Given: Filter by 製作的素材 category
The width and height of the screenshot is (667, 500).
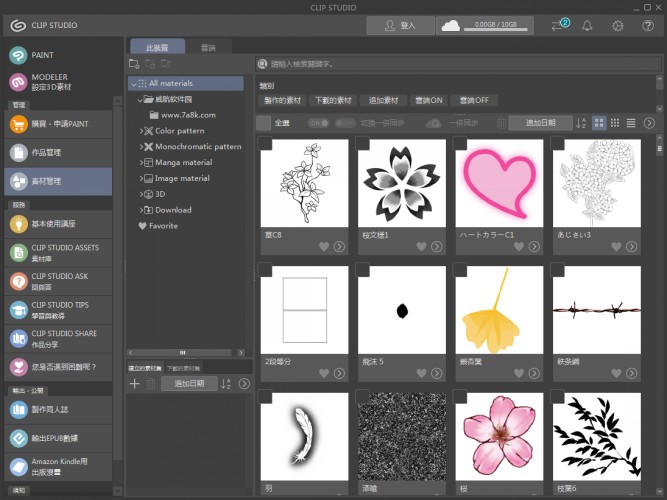Looking at the screenshot, I should (x=282, y=100).
